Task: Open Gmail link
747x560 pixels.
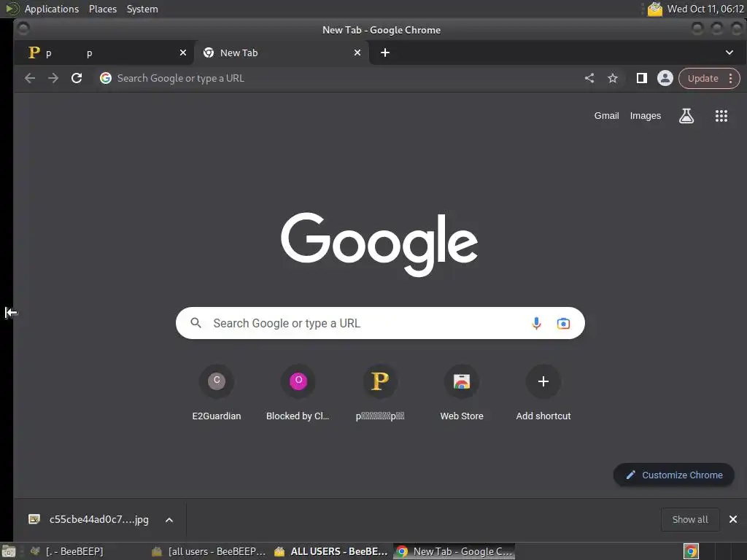Action: pos(606,116)
